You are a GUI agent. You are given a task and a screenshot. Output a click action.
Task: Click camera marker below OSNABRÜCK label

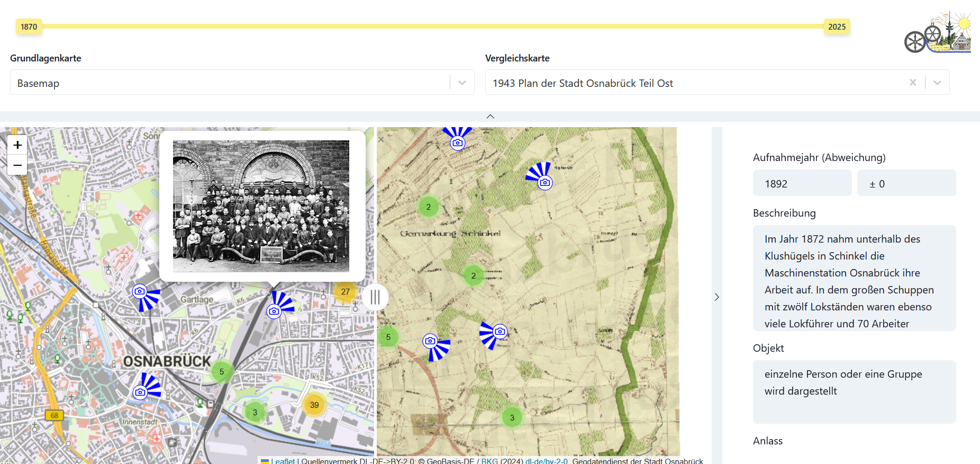[x=140, y=392]
